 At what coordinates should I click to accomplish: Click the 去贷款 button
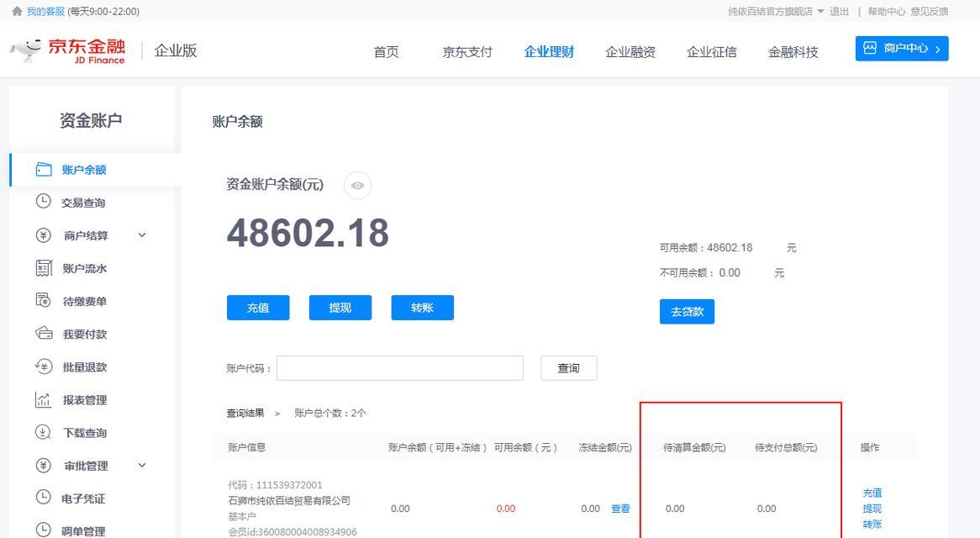[x=687, y=311]
